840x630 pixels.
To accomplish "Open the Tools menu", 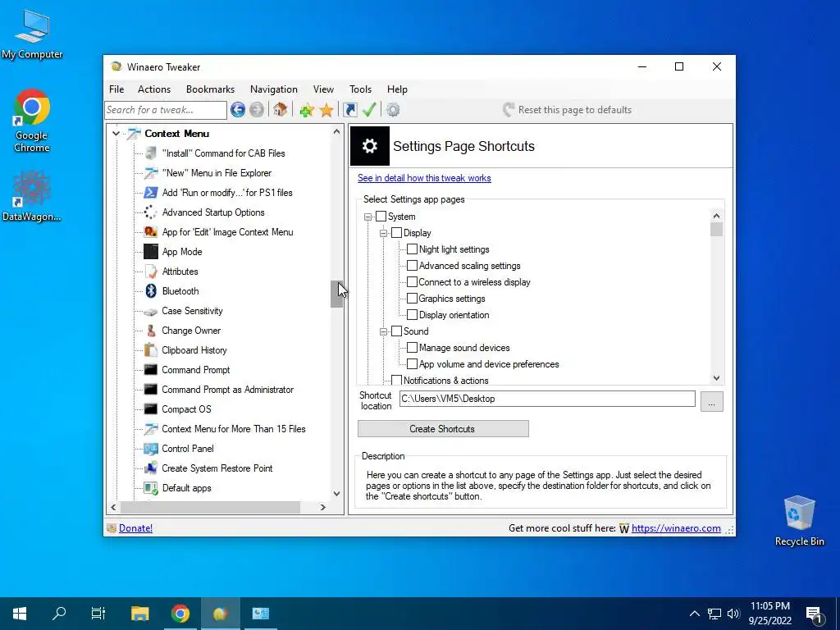I will [361, 89].
